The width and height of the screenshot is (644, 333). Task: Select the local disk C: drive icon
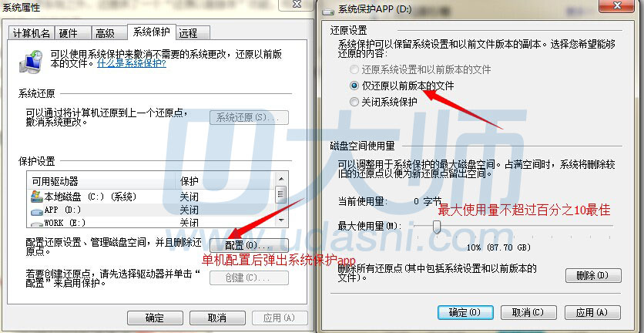pyautogui.click(x=37, y=197)
